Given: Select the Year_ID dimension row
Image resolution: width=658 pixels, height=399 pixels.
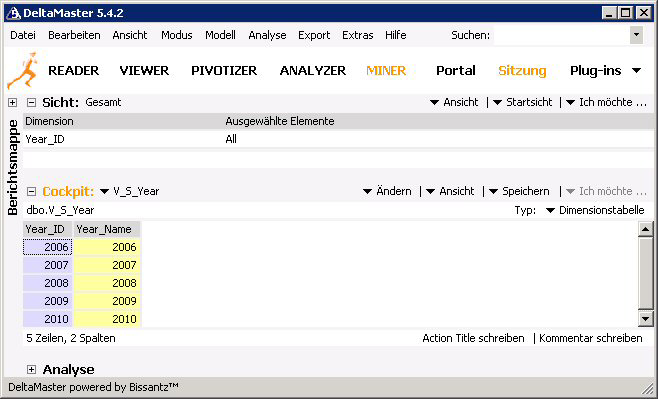Looking at the screenshot, I should pos(338,139).
